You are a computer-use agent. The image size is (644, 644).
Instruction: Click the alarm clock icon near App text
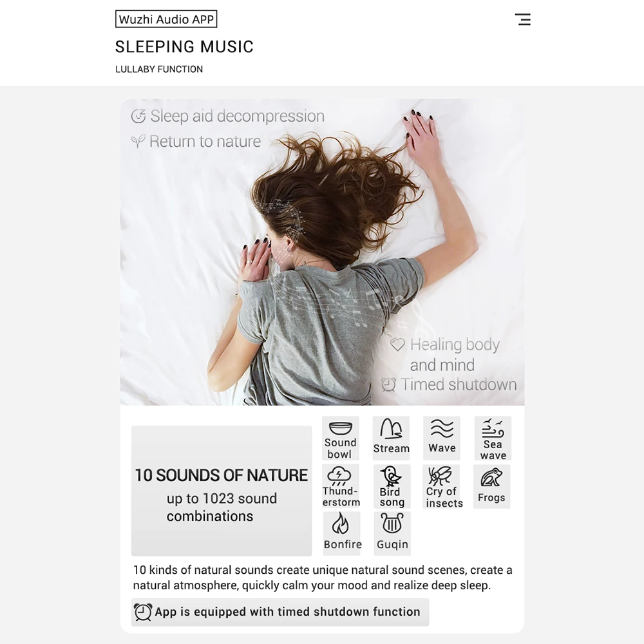coord(143,612)
